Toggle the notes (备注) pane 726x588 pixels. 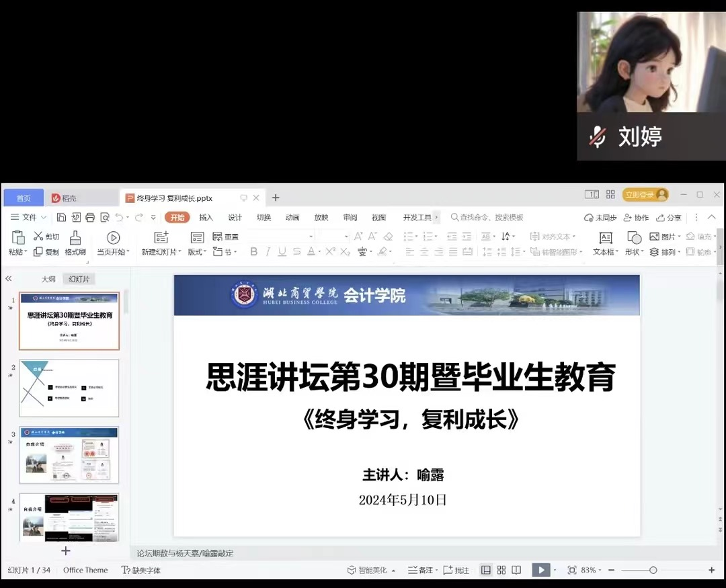pos(421,570)
